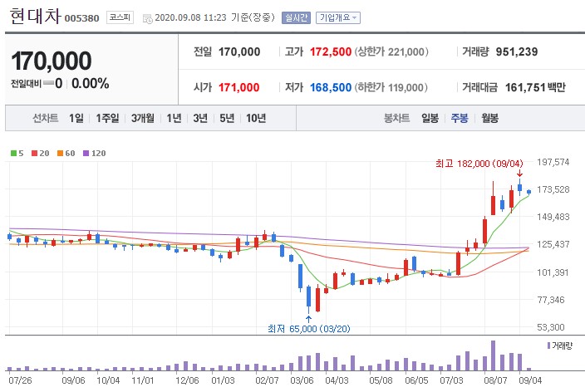The image size is (585, 392).
Task: Click the 09/04 date axis label
Action: click(x=530, y=380)
